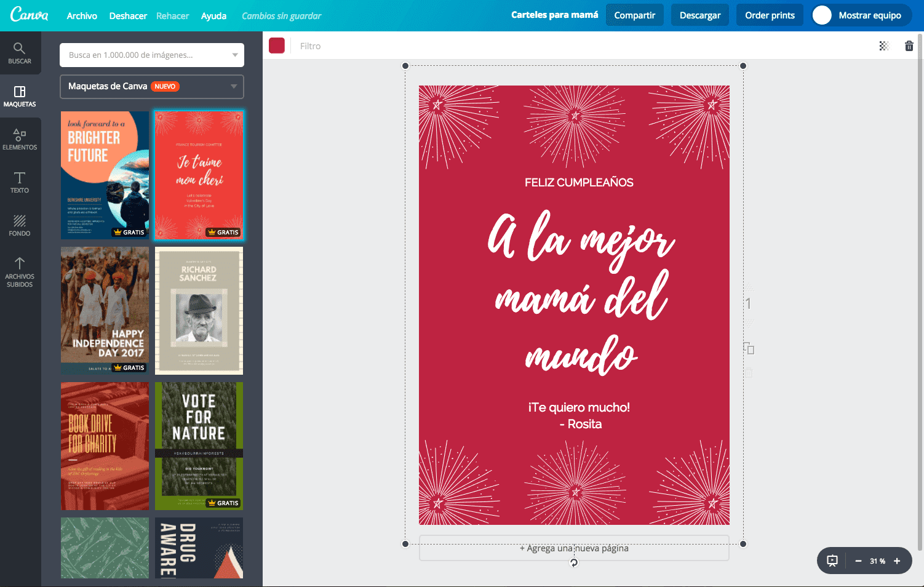Open the red color swatch picker
The image size is (924, 587).
[x=277, y=46]
